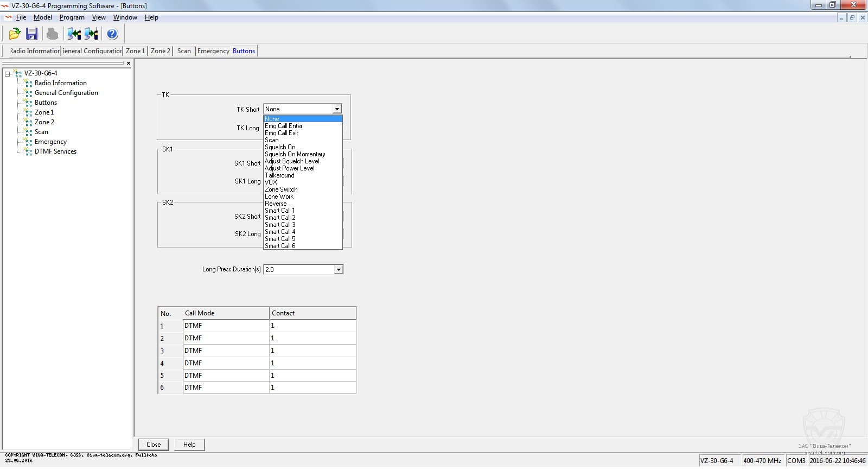Open the File menu

coord(21,17)
